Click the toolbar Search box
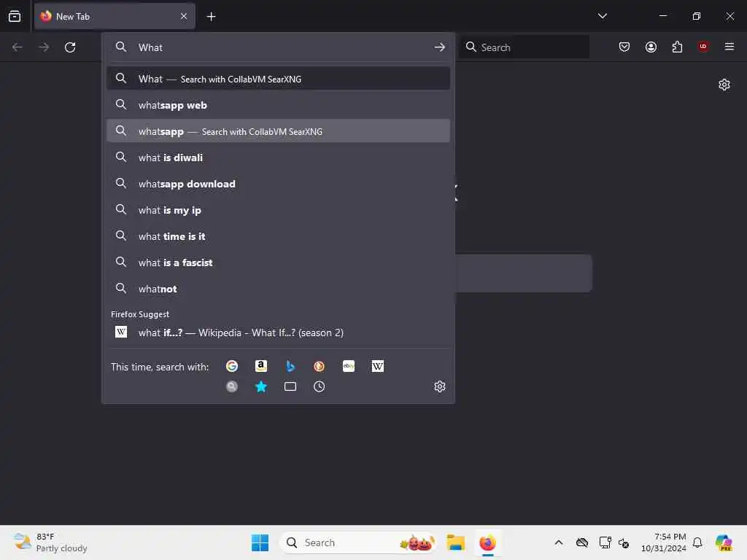Screen dimensions: 747x560 [x=525, y=47]
